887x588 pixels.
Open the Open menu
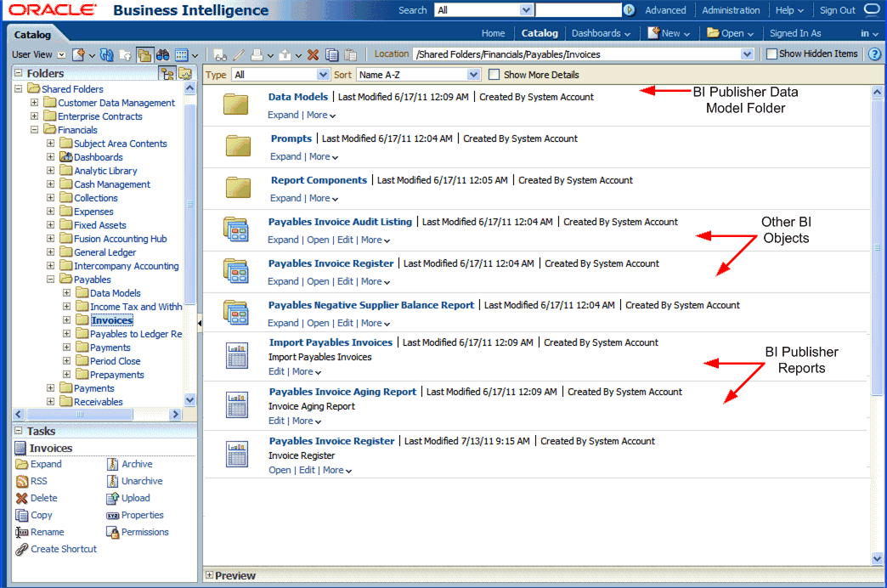point(731,33)
